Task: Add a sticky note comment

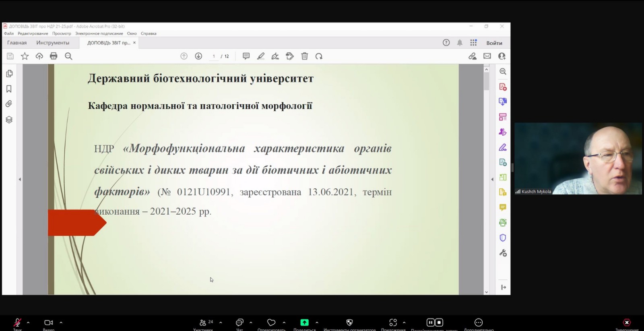Action: 246,56
